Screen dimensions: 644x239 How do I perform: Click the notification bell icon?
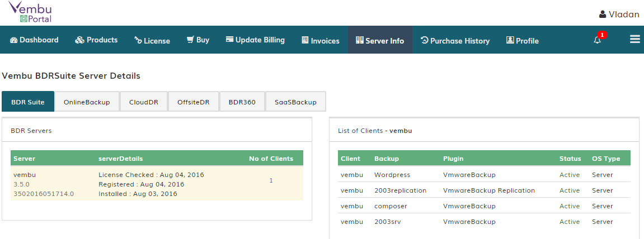[597, 40]
